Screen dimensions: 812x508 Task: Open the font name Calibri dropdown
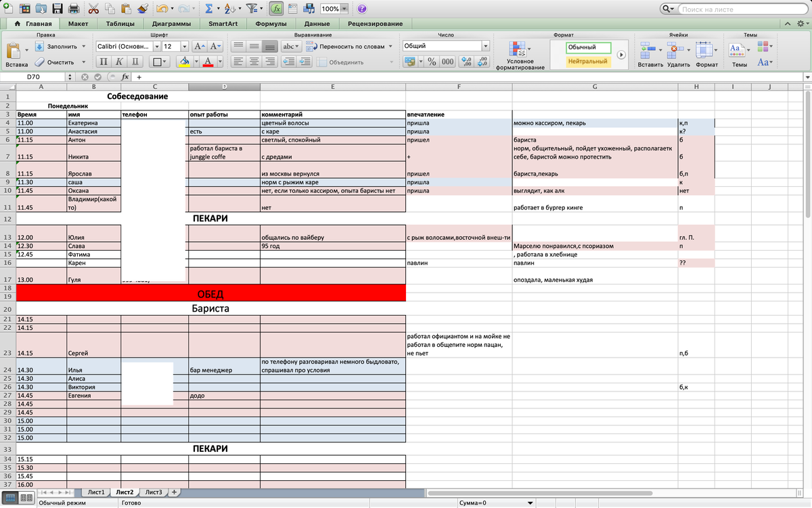157,46
